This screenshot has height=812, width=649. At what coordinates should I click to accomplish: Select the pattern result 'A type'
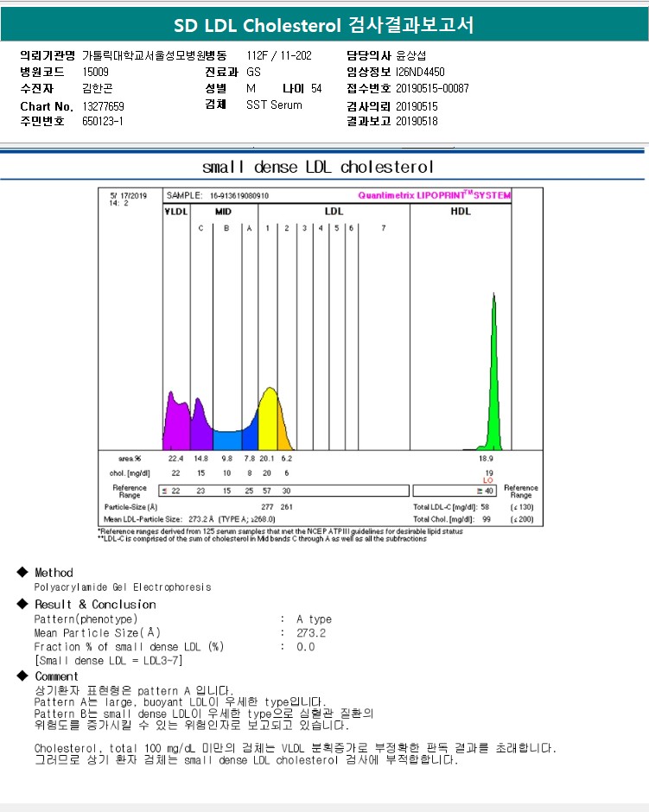pyautogui.click(x=314, y=619)
